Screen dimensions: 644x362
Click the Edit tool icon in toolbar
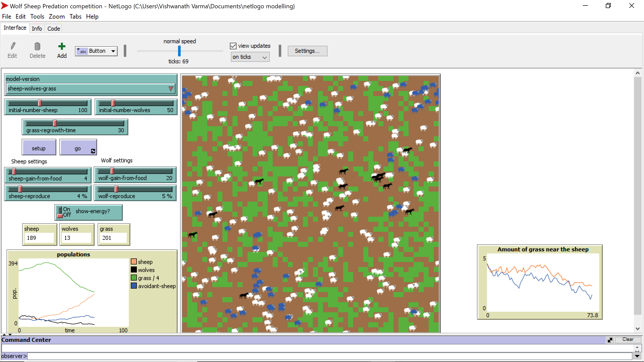click(13, 47)
